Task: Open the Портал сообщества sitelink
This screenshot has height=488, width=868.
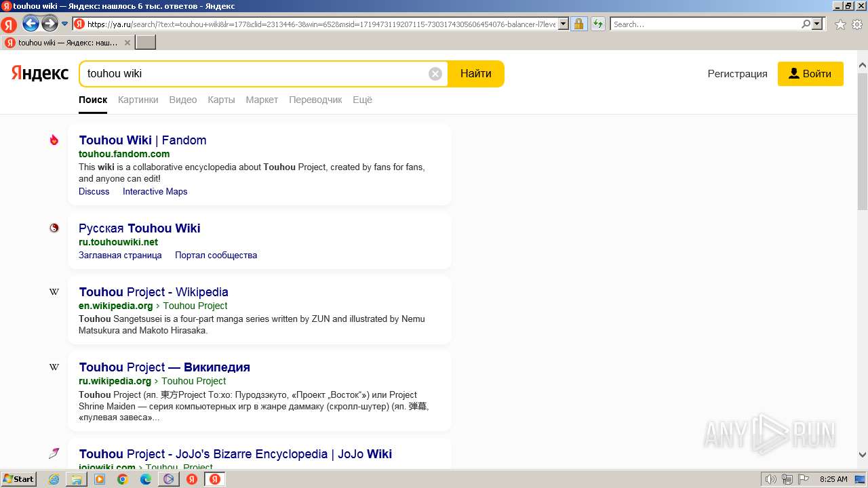Action: (x=216, y=256)
